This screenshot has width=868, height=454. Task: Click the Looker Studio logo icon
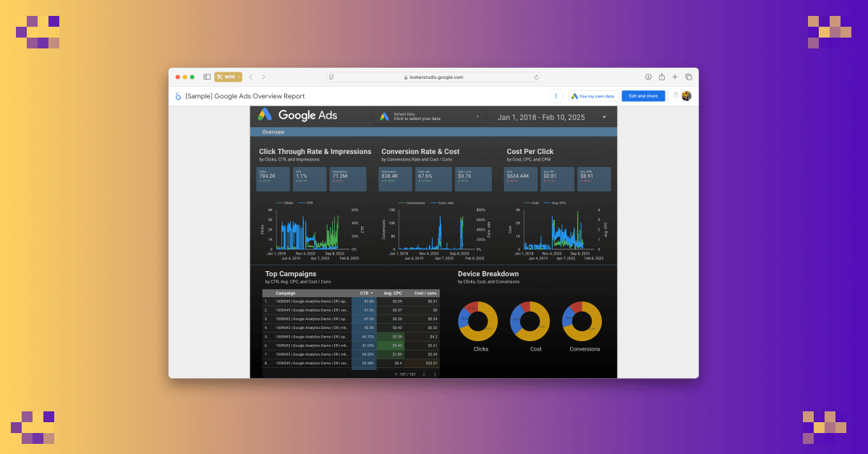[178, 96]
